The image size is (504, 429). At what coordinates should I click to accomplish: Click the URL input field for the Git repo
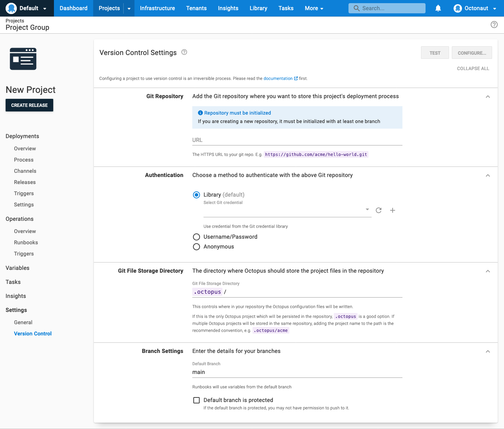(x=297, y=140)
